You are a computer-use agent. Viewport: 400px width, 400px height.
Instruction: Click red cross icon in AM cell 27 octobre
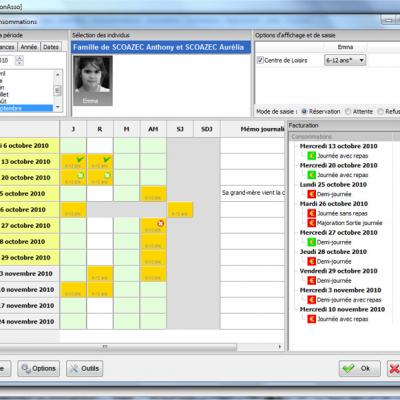click(x=161, y=223)
